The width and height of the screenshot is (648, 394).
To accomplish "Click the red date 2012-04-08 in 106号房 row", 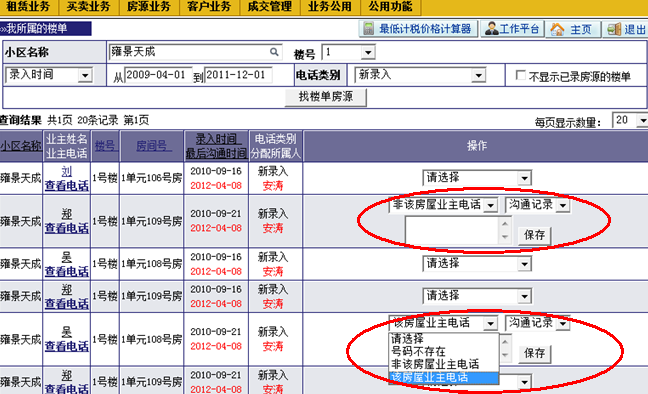I will pos(216,186).
